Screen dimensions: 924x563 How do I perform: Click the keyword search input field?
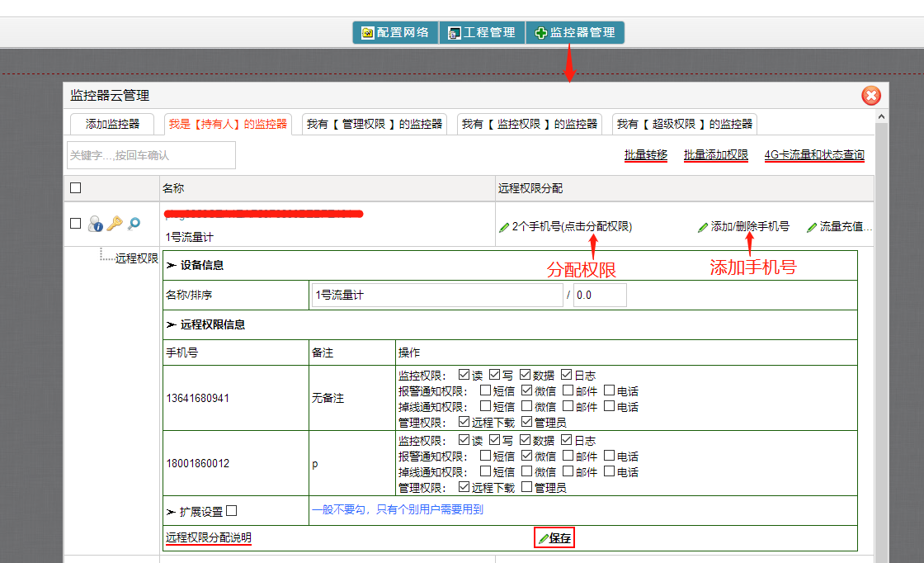tap(151, 155)
